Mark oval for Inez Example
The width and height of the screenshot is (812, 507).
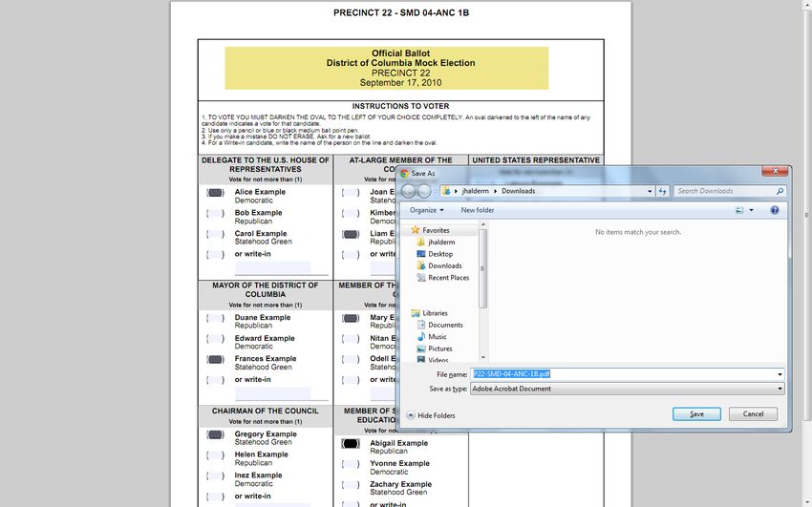[216, 475]
